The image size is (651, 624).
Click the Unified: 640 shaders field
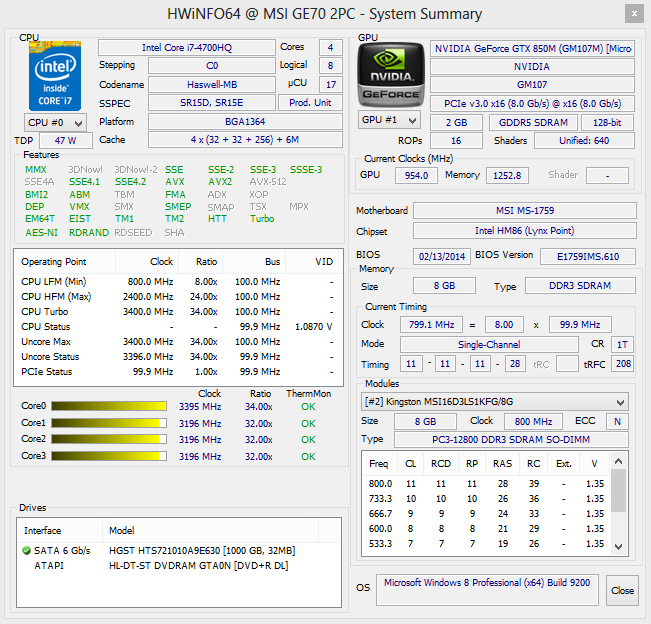pos(584,140)
